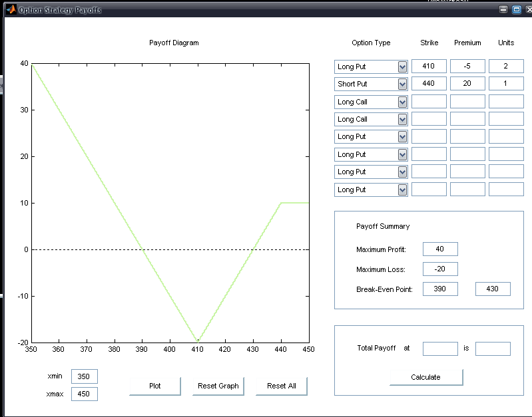Viewport: 532px width, 417px height.
Task: Click the Total Payoff 'at' input field
Action: tap(440, 349)
